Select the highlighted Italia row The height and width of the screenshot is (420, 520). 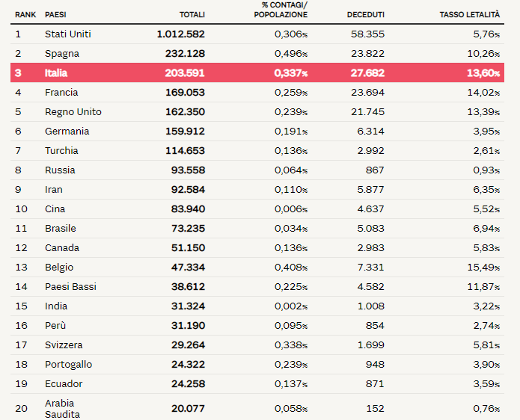257,72
